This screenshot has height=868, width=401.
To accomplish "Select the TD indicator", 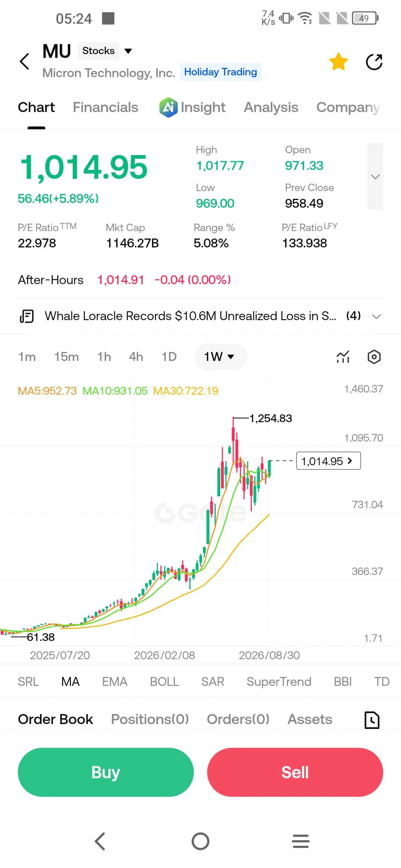I will (382, 682).
